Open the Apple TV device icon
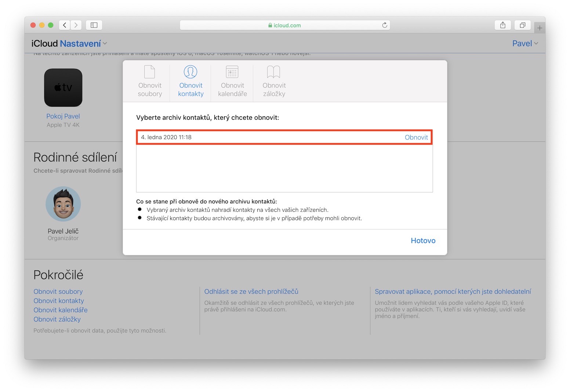 [63, 88]
